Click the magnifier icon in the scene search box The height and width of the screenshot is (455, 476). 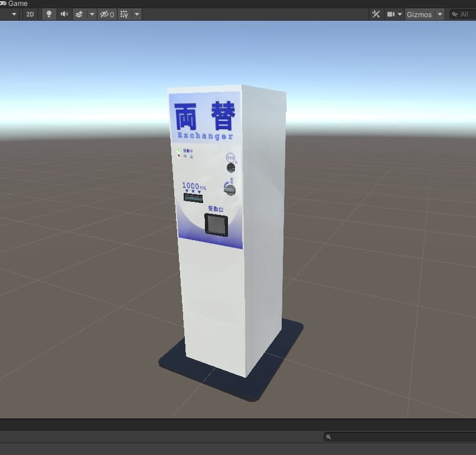(455, 14)
